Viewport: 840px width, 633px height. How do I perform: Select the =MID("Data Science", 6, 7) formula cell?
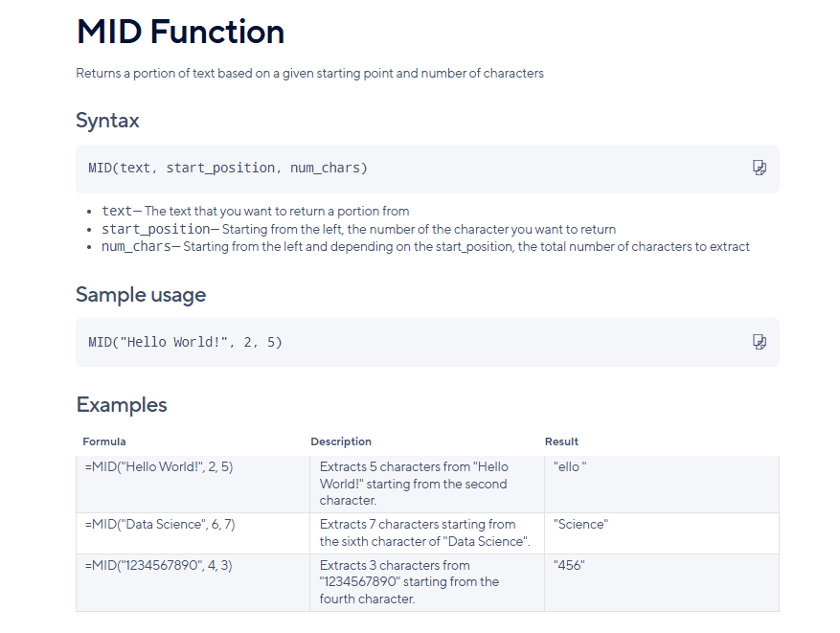point(193,533)
